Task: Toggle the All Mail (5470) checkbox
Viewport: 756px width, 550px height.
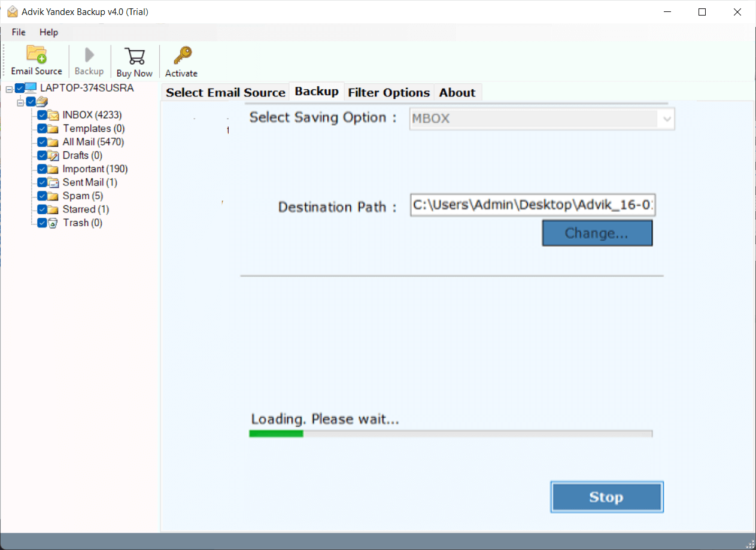Action: point(42,142)
